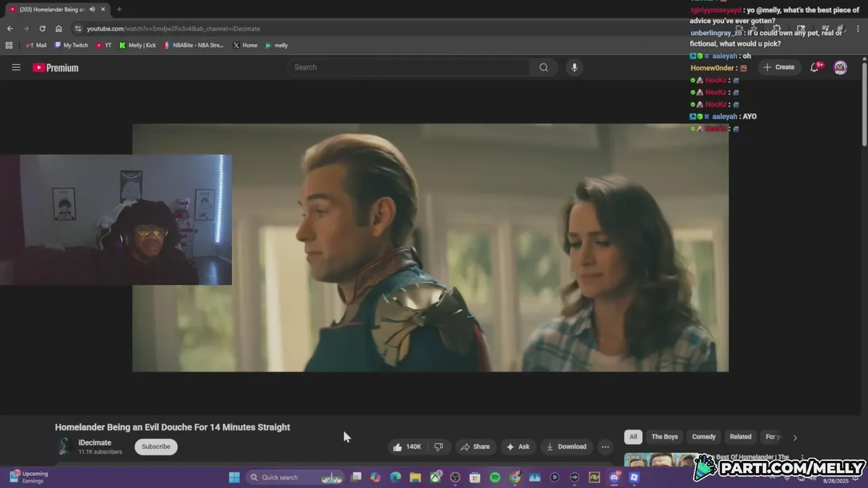Mute the tab via speaker icon
Image resolution: width=868 pixels, height=488 pixels.
click(92, 9)
